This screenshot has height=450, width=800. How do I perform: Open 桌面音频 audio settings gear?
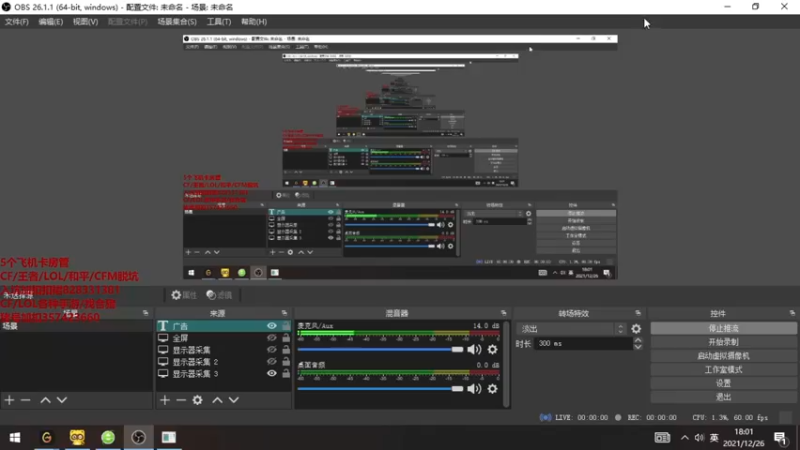pyautogui.click(x=492, y=389)
